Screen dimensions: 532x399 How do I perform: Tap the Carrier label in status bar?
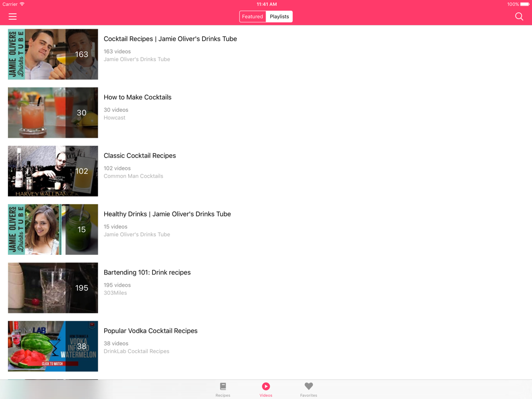[10, 4]
